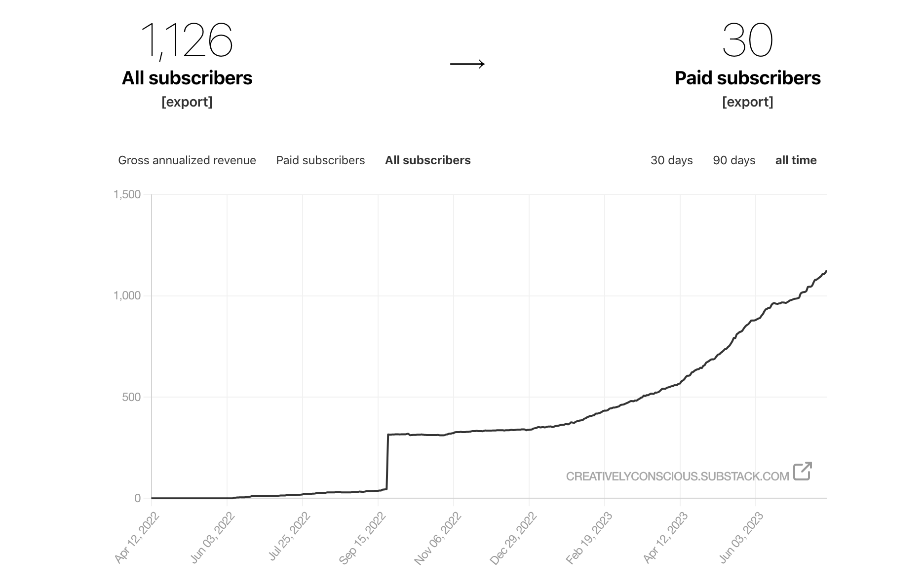924x585 pixels.
Task: Select the all time range option
Action: point(796,160)
